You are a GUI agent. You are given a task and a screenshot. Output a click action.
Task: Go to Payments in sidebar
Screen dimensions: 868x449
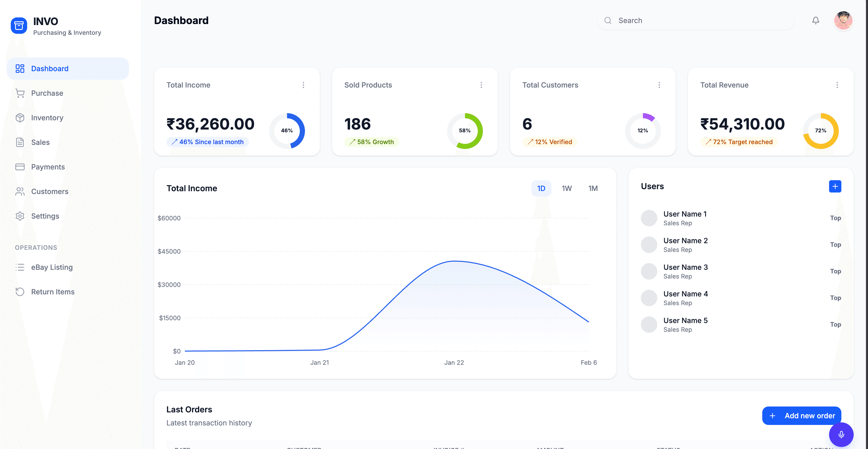[x=48, y=167]
